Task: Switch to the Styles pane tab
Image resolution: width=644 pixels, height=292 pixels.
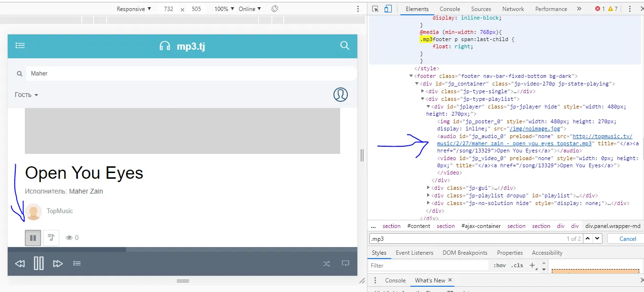Action: 379,253
